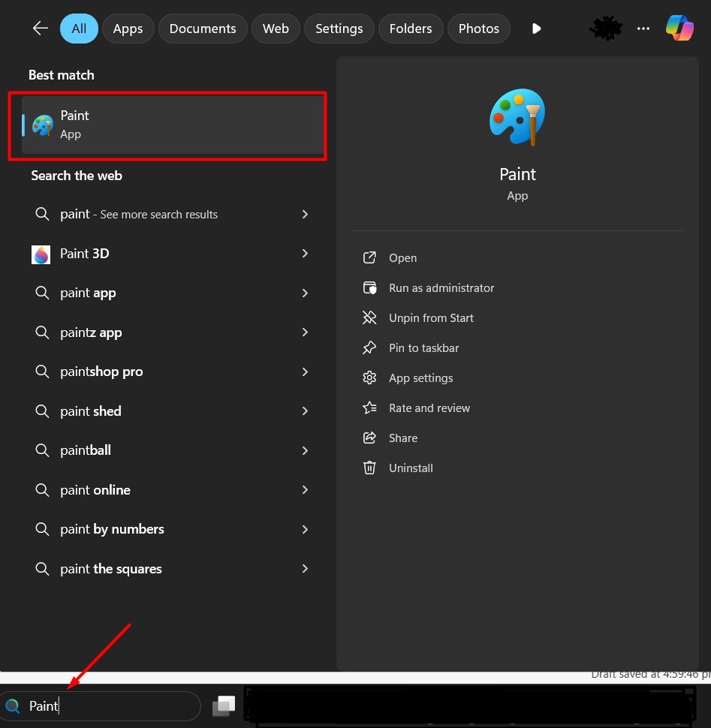
Task: Expand the 'paint - See more search results' chevron
Action: tap(305, 214)
